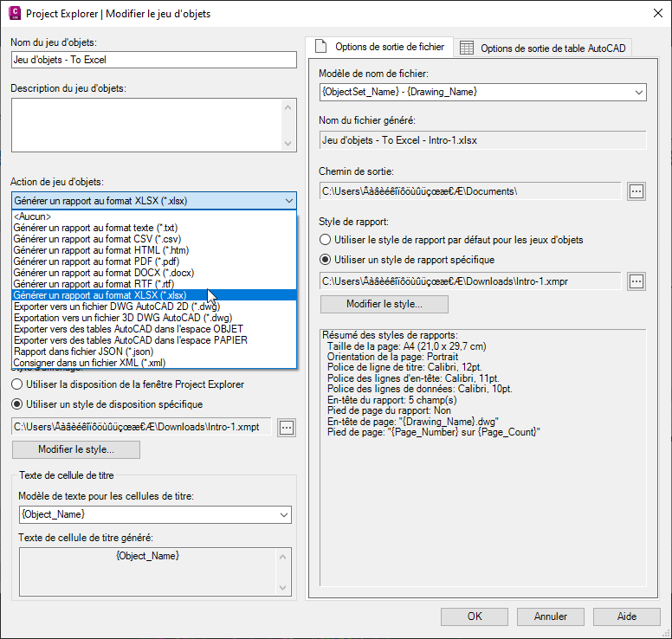Click the file output options page icon
This screenshot has width=672, height=639.
(x=320, y=46)
